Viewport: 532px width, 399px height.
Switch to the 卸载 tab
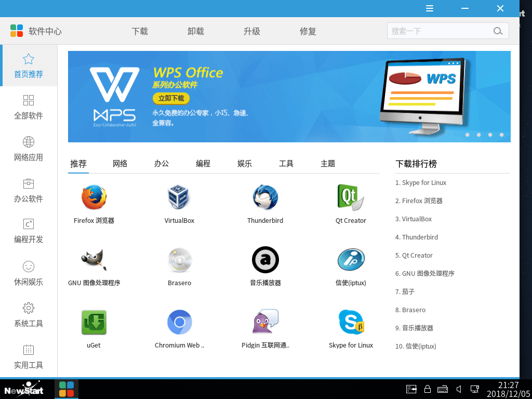[x=196, y=31]
